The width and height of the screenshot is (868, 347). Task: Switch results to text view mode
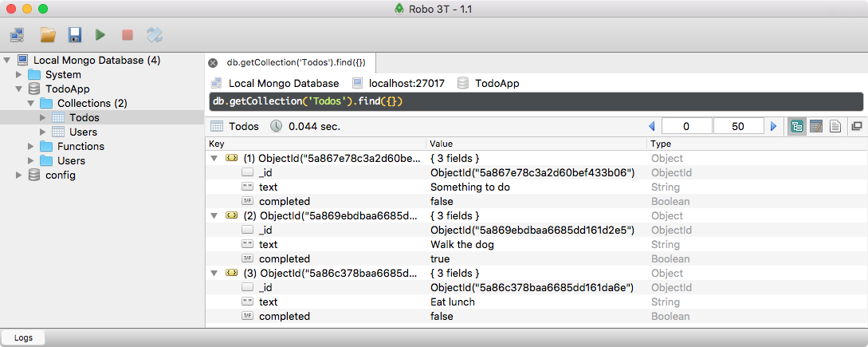835,126
